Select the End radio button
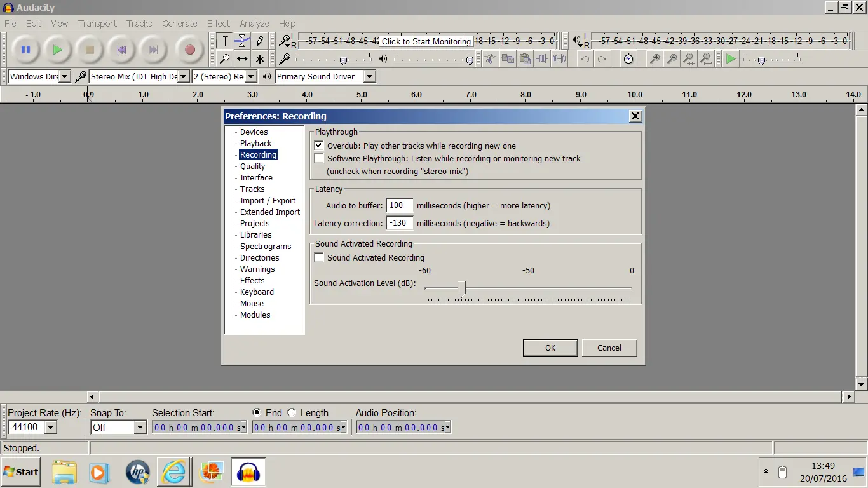 pos(257,412)
